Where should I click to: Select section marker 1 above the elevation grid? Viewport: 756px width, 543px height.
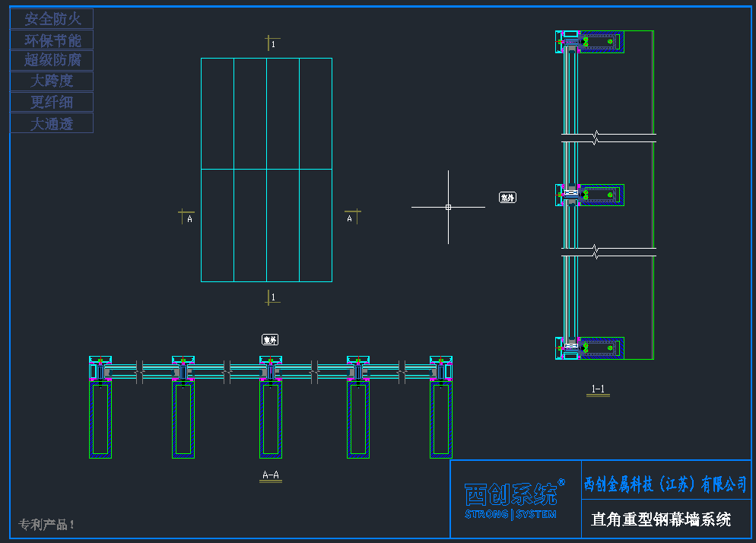pyautogui.click(x=272, y=43)
